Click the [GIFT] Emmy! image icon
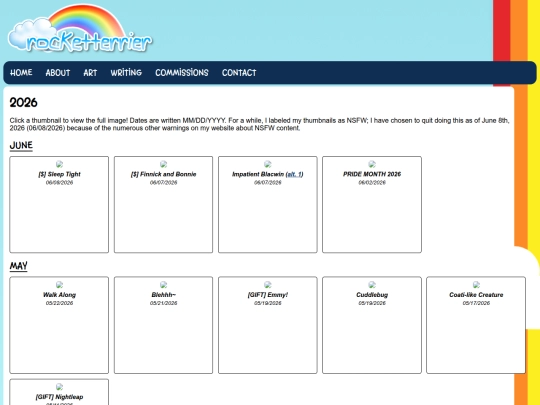 pos(268,285)
